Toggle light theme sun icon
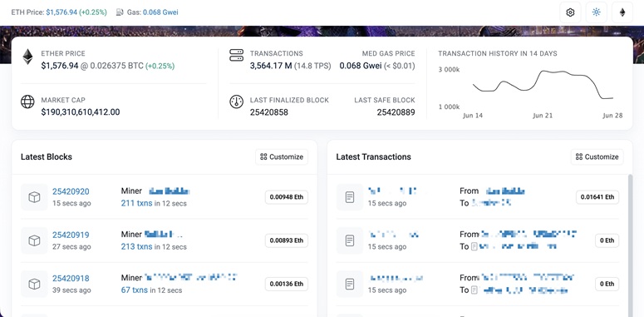The image size is (644, 317). tap(597, 12)
